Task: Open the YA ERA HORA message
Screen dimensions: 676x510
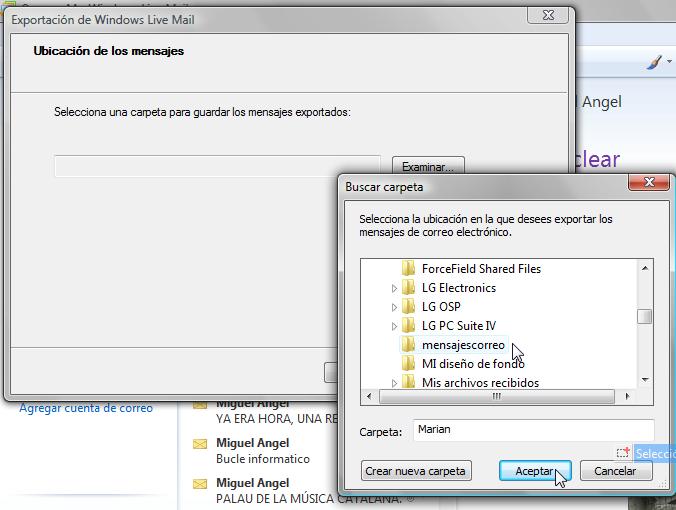Action: 277,412
